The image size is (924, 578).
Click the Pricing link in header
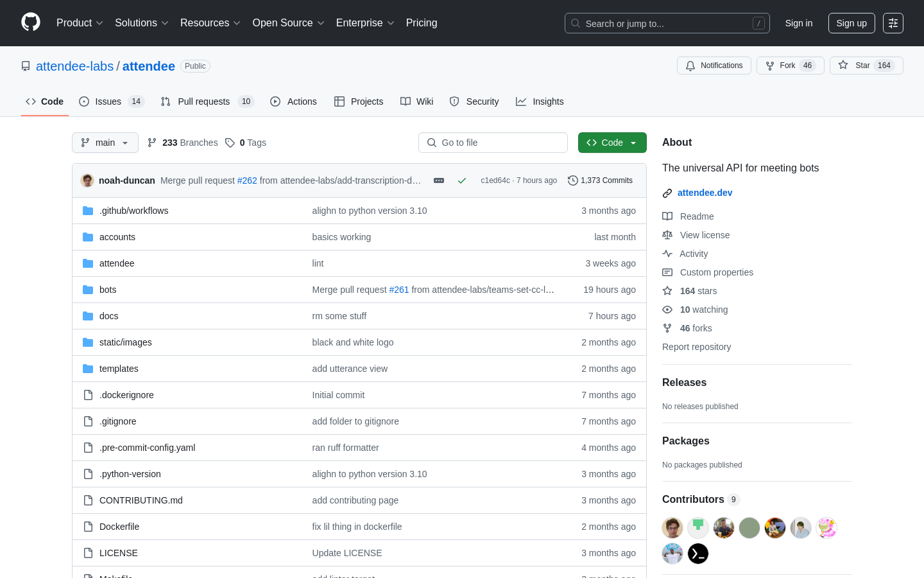pos(422,23)
